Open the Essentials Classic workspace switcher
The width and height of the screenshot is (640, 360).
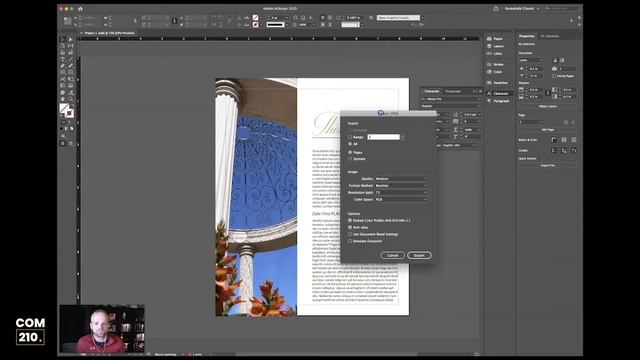click(x=522, y=9)
